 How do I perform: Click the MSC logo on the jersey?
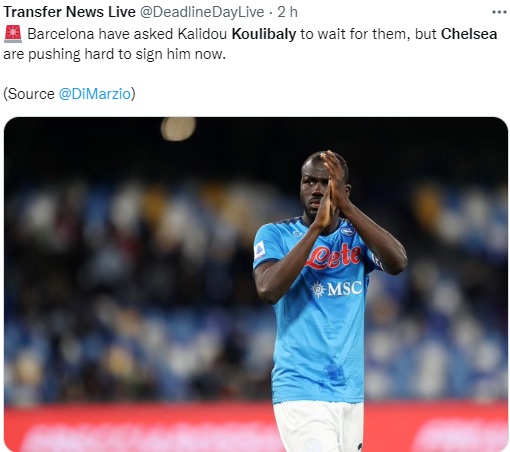pyautogui.click(x=336, y=288)
